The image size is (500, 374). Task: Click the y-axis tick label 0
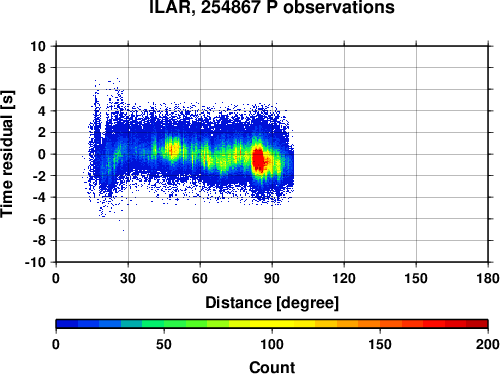(x=42, y=154)
